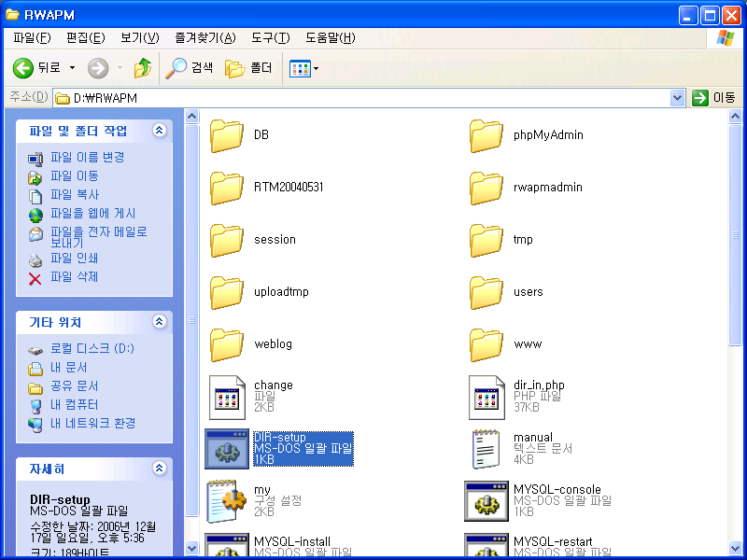Go to 로컬 디스크 (D:)

[x=92, y=348]
